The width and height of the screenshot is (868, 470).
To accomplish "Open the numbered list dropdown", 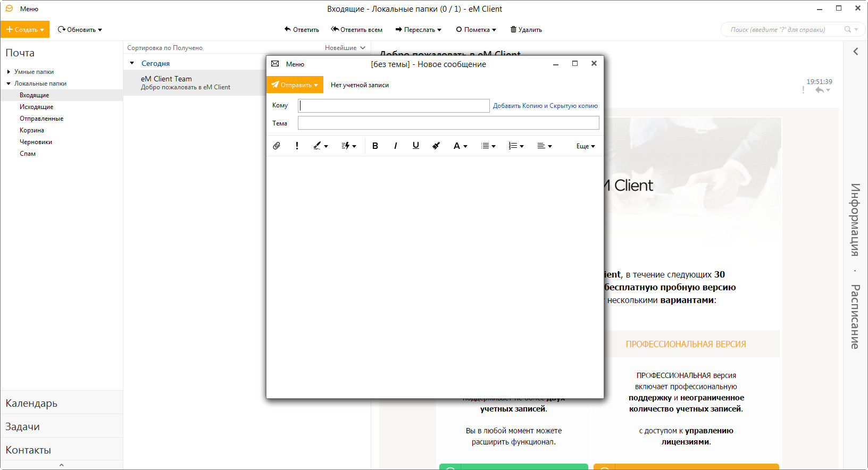I will (516, 146).
